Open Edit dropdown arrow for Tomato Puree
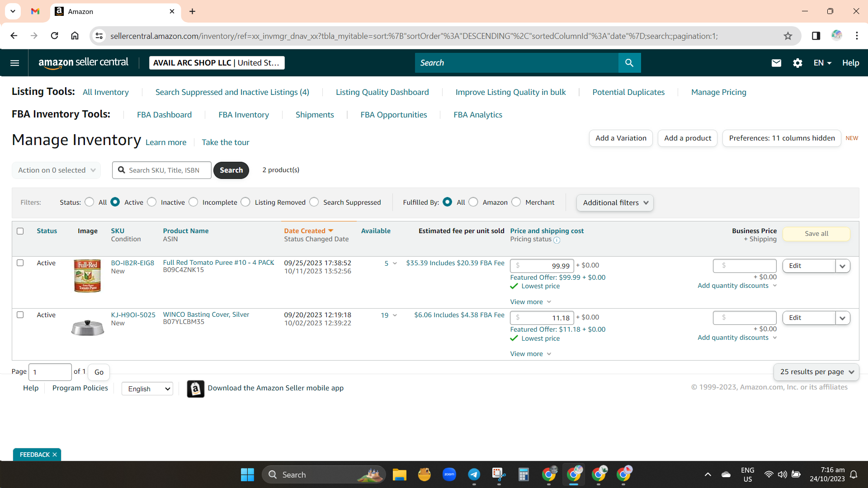The width and height of the screenshot is (868, 488). 843,266
